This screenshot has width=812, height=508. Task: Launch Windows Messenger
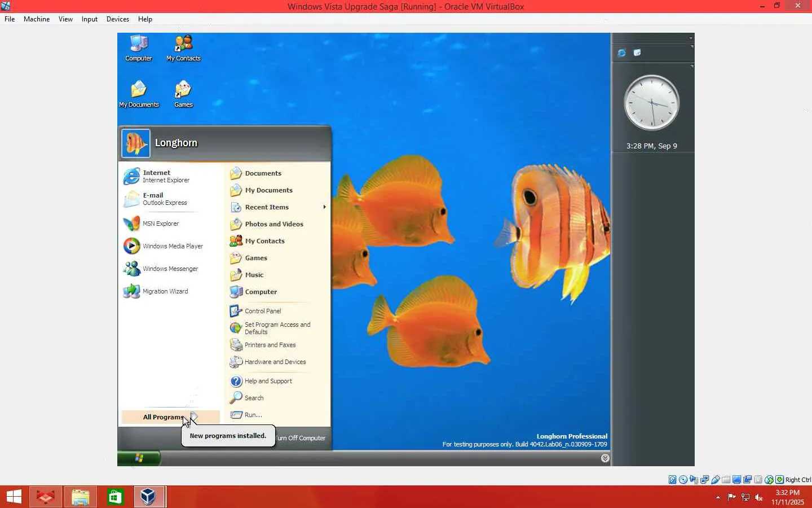click(170, 269)
